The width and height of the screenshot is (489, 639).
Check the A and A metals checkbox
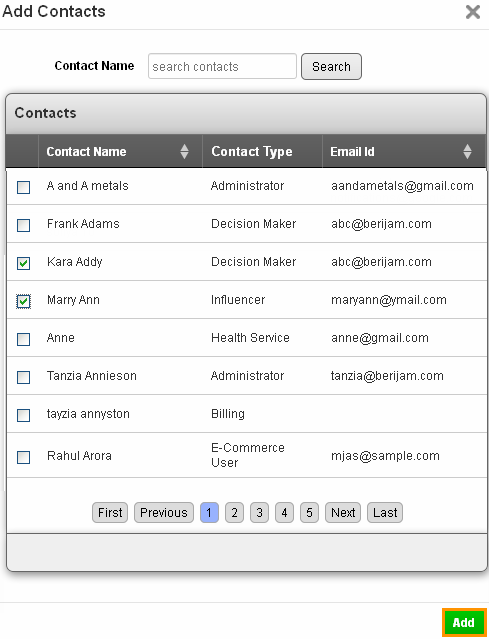[x=24, y=187]
